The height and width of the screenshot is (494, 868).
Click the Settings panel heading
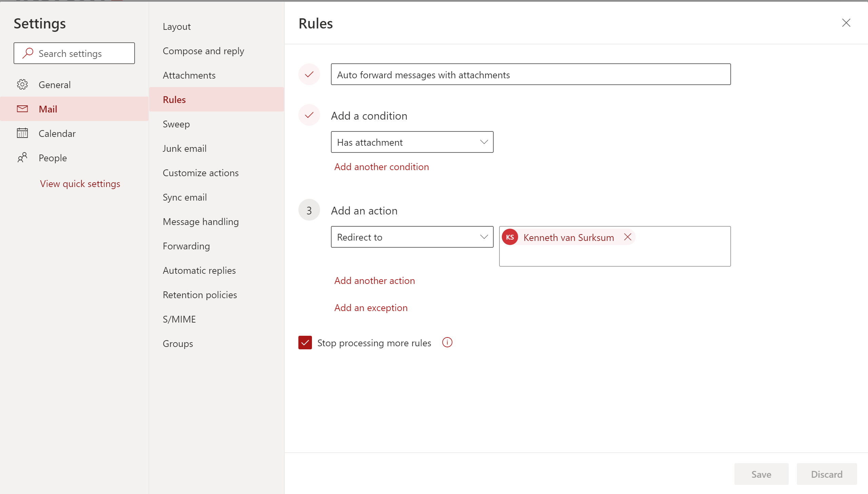[40, 24]
